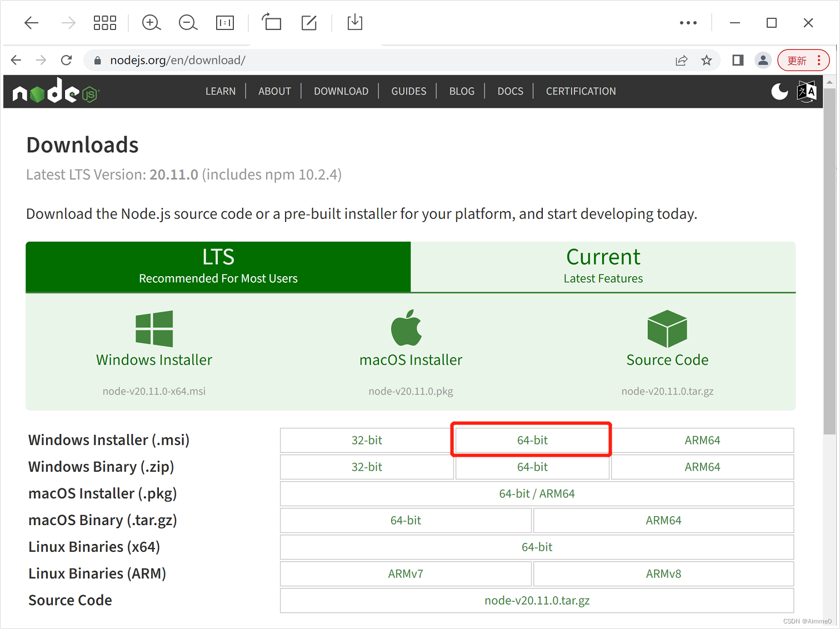Open the LEARN menu item
This screenshot has width=840, height=629.
[221, 91]
